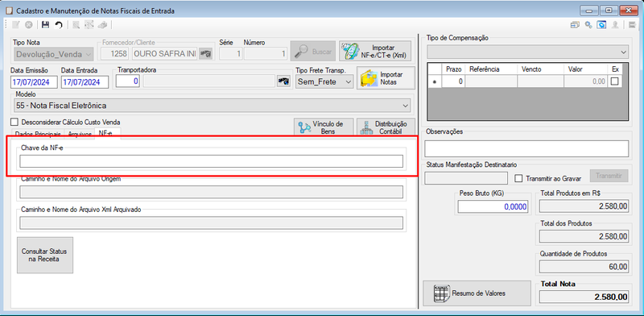Image resolution: width=644 pixels, height=316 pixels.
Task: Click the Save floppy disk toolbar icon
Action: tap(46, 25)
